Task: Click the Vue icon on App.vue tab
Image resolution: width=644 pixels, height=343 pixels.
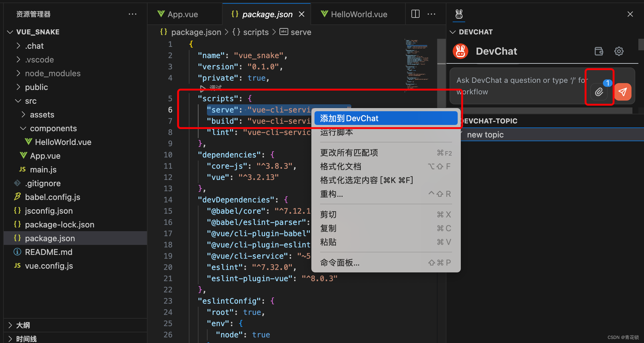Action: (x=161, y=14)
